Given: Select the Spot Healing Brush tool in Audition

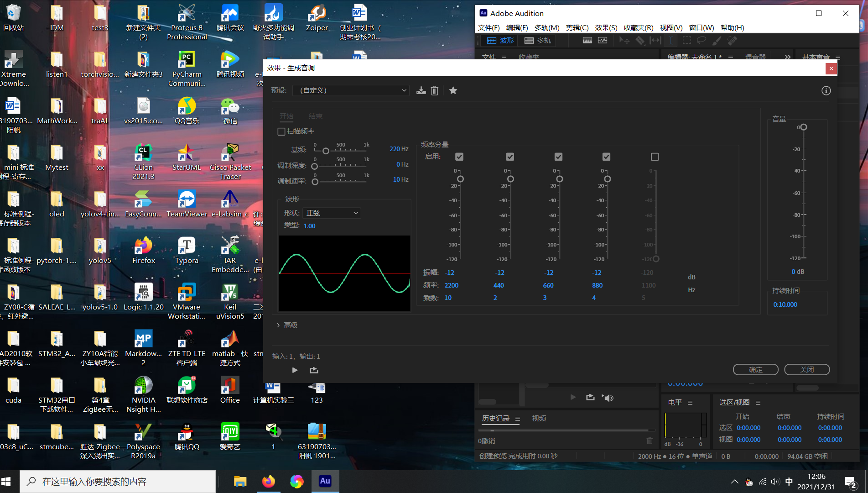Looking at the screenshot, I should pyautogui.click(x=732, y=41).
